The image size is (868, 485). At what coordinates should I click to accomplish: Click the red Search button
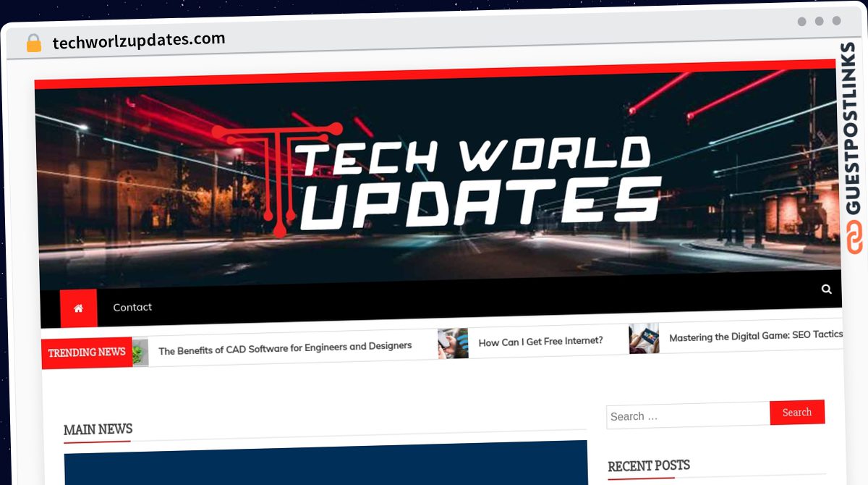(797, 413)
